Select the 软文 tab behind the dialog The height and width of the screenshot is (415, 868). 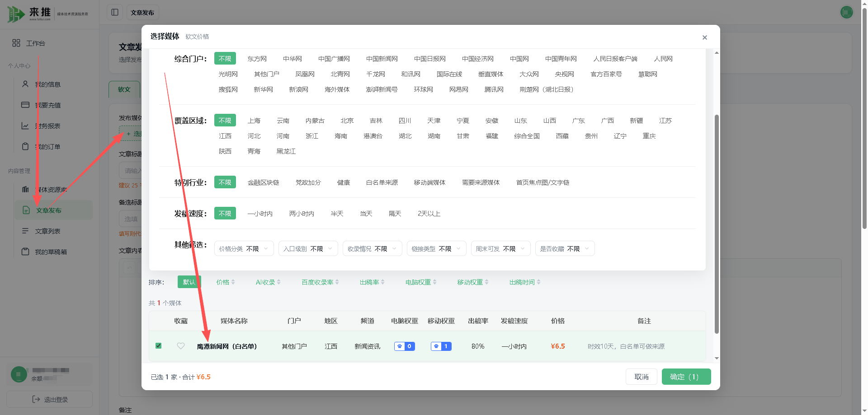pyautogui.click(x=124, y=89)
